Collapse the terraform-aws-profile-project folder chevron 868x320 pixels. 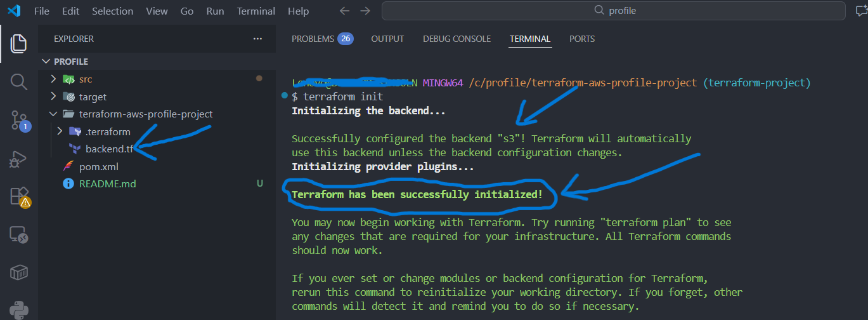[x=53, y=114]
